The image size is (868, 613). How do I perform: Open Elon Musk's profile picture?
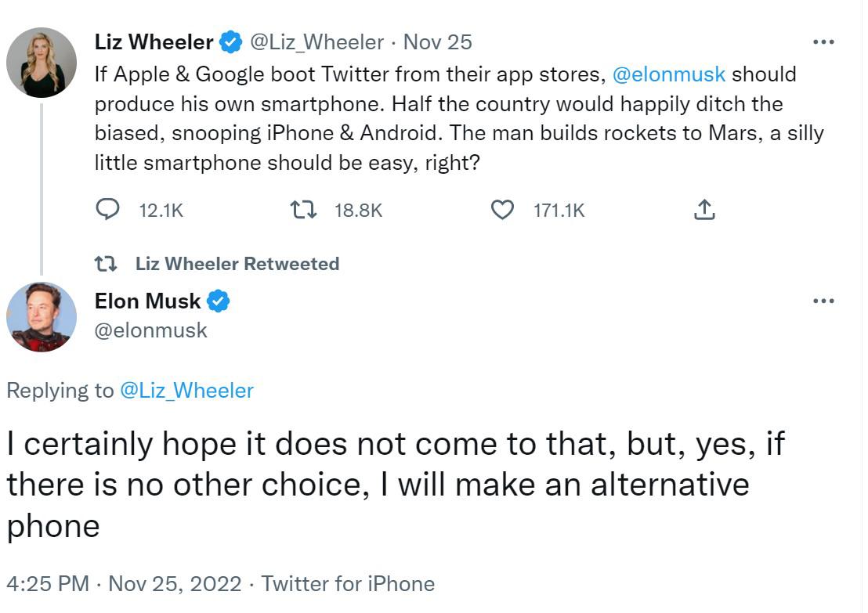[41, 317]
